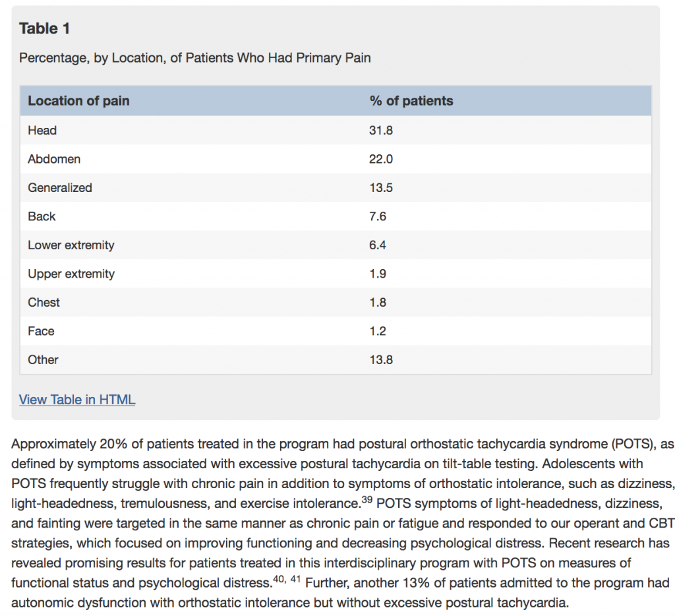Click the 31.8 percentage value
This screenshot has width=675, height=616.
(381, 130)
